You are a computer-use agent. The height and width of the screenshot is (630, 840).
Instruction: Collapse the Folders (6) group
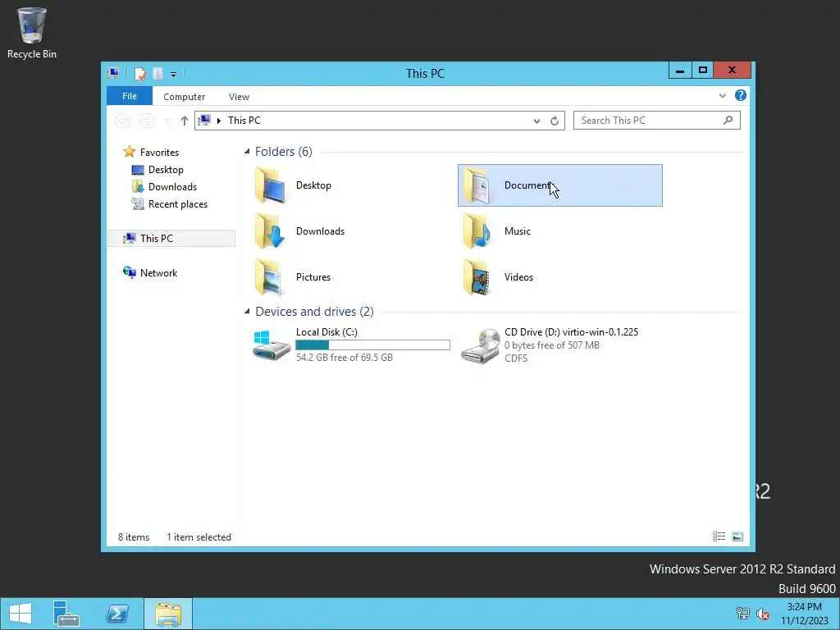[247, 152]
